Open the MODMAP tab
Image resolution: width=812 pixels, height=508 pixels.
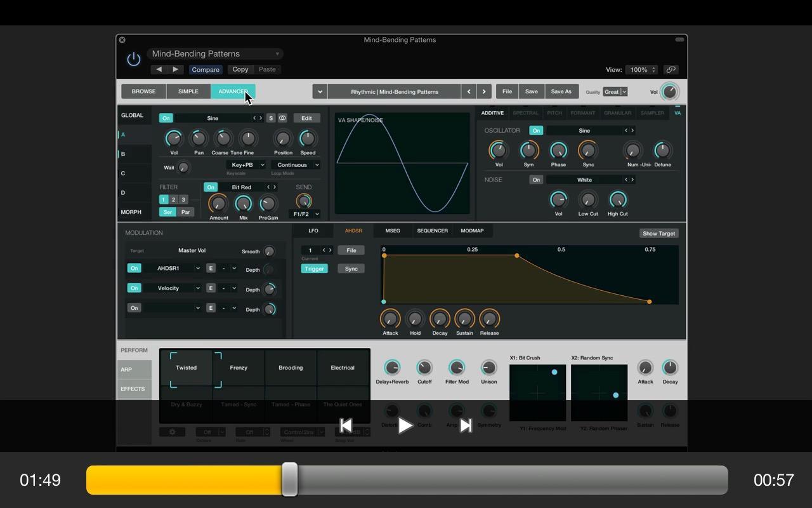pyautogui.click(x=472, y=231)
